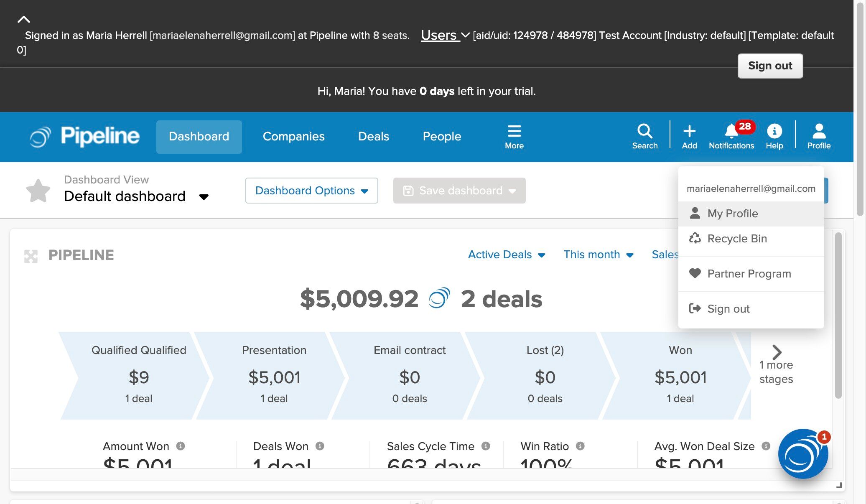The height and width of the screenshot is (504, 866).
Task: Click the Profile person icon
Action: 818,131
